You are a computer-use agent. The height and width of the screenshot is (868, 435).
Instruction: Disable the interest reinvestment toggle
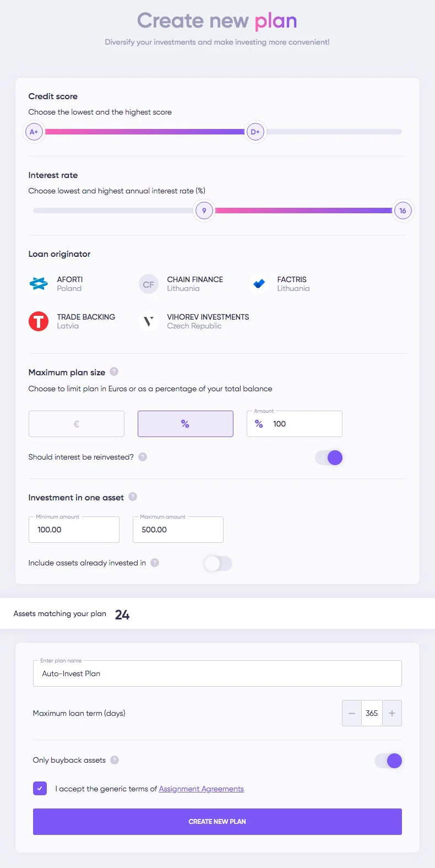pyautogui.click(x=329, y=457)
